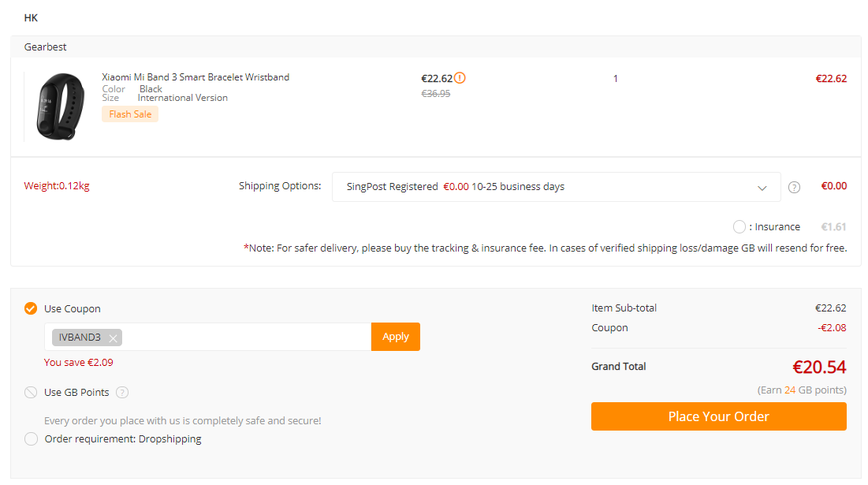This screenshot has width=868, height=485.
Task: Enable the Use GB Points option
Action: coord(31,393)
